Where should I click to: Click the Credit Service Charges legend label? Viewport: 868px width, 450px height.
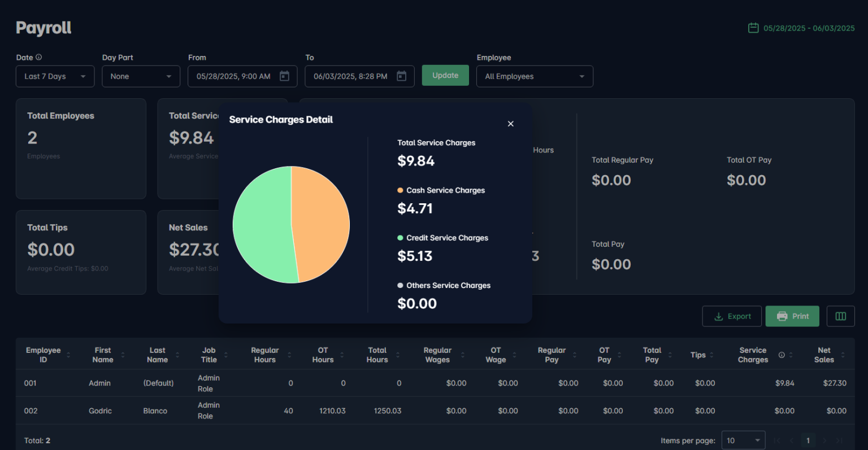click(447, 238)
